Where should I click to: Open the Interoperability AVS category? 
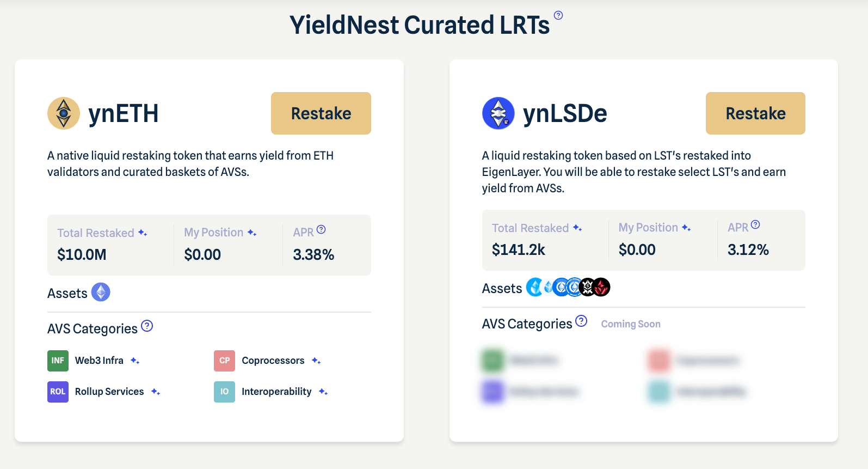[276, 392]
